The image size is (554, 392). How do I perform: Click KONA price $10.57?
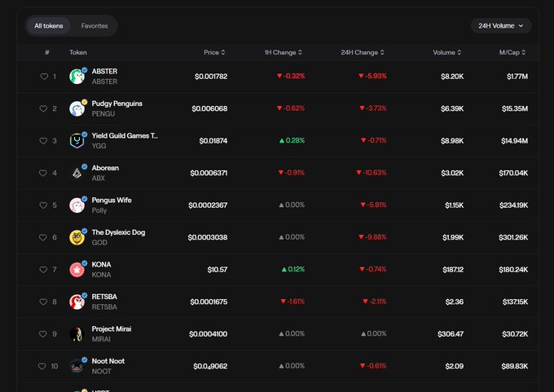tap(218, 270)
